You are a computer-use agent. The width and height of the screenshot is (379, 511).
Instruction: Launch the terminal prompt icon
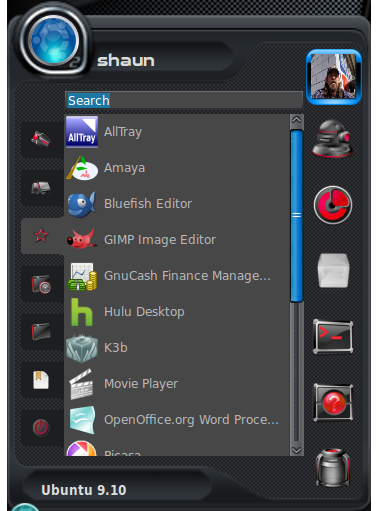333,336
